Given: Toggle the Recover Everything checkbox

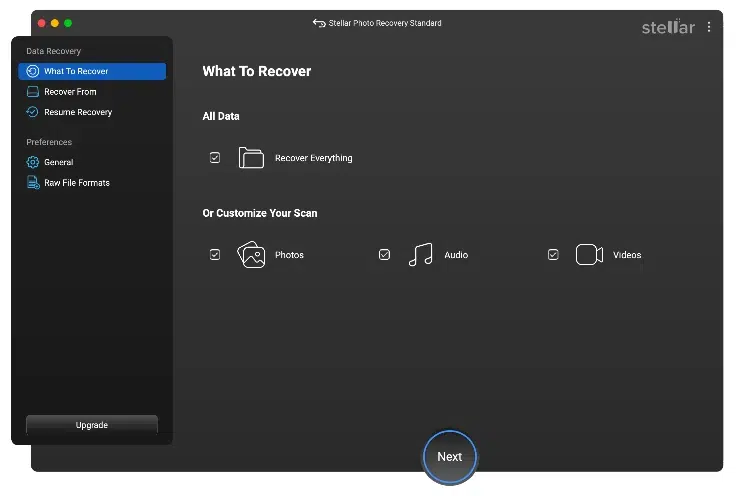Looking at the screenshot, I should 215,158.
